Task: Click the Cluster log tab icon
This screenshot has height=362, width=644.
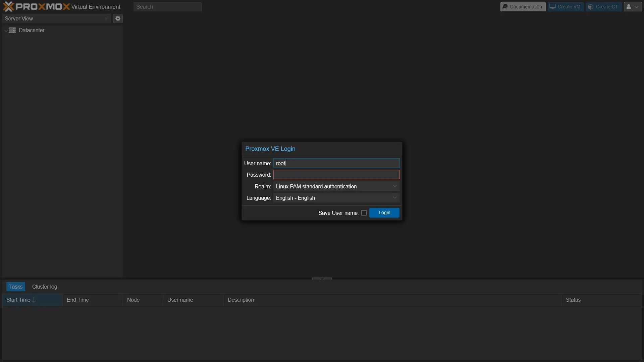Action: [44, 287]
